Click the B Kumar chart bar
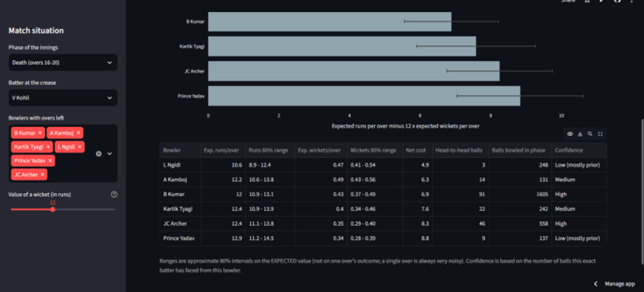 [329, 22]
